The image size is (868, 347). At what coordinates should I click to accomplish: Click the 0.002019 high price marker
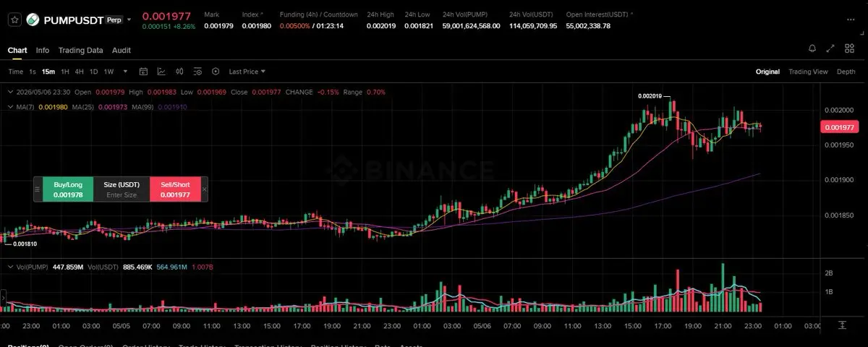650,96
